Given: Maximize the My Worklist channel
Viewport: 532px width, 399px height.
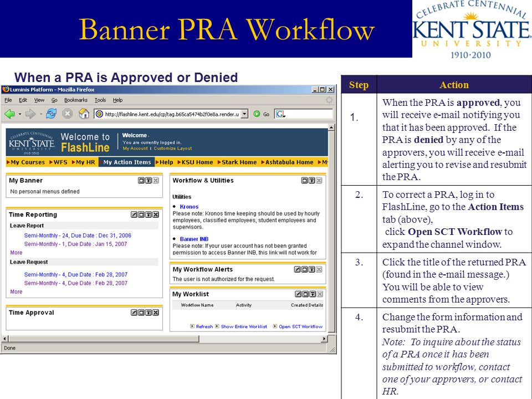Looking at the screenshot, I should (305, 294).
